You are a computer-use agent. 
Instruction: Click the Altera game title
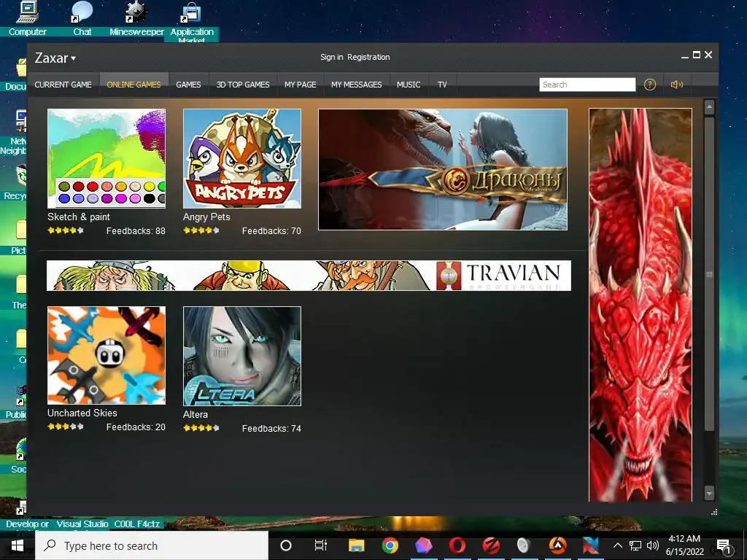[x=196, y=415]
